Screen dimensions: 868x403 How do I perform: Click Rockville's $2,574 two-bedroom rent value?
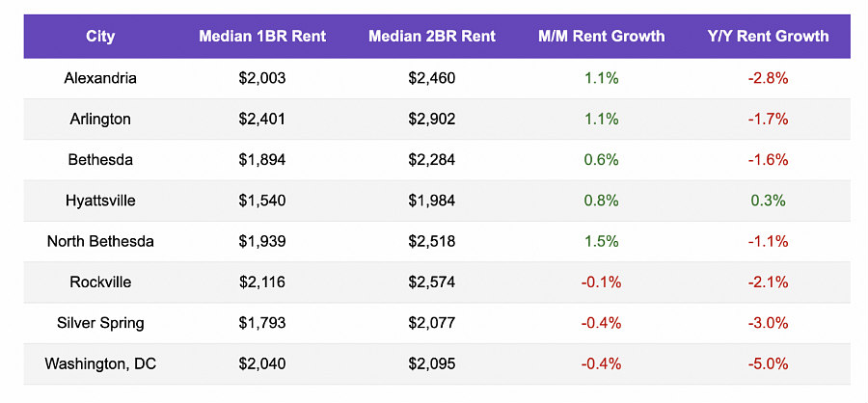[432, 282]
